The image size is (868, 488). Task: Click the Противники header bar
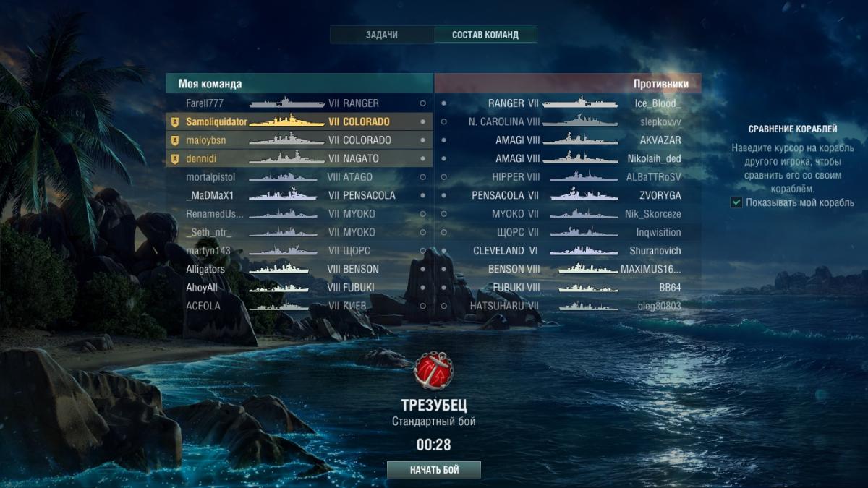[x=568, y=83]
